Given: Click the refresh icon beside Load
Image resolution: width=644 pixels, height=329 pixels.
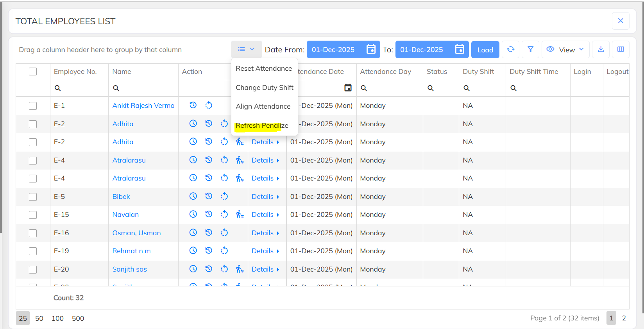Looking at the screenshot, I should tap(510, 50).
